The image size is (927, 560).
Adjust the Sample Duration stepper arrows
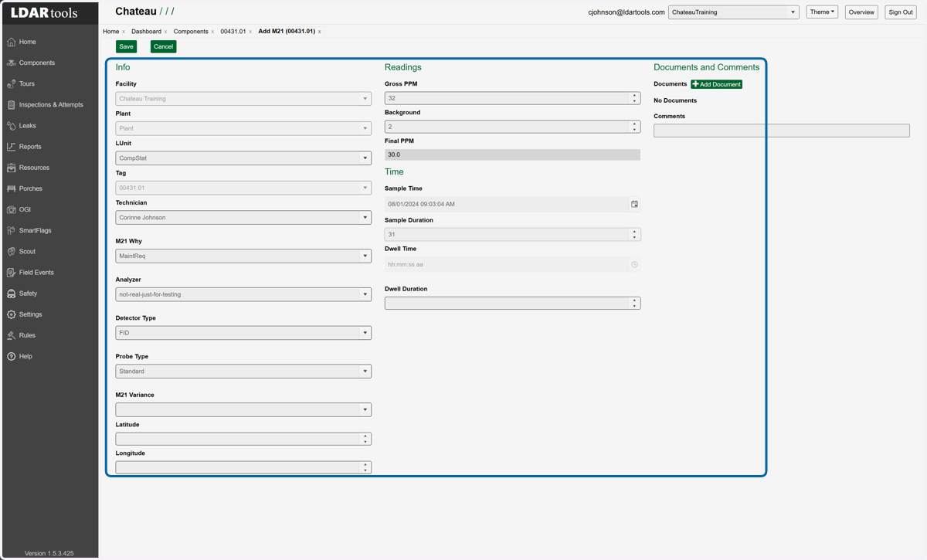(x=635, y=234)
